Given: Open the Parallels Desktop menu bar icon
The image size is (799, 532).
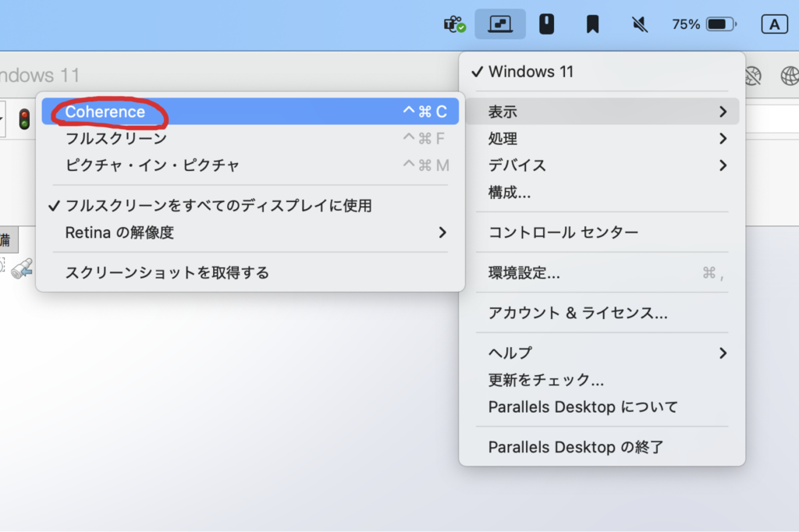Looking at the screenshot, I should tap(500, 24).
